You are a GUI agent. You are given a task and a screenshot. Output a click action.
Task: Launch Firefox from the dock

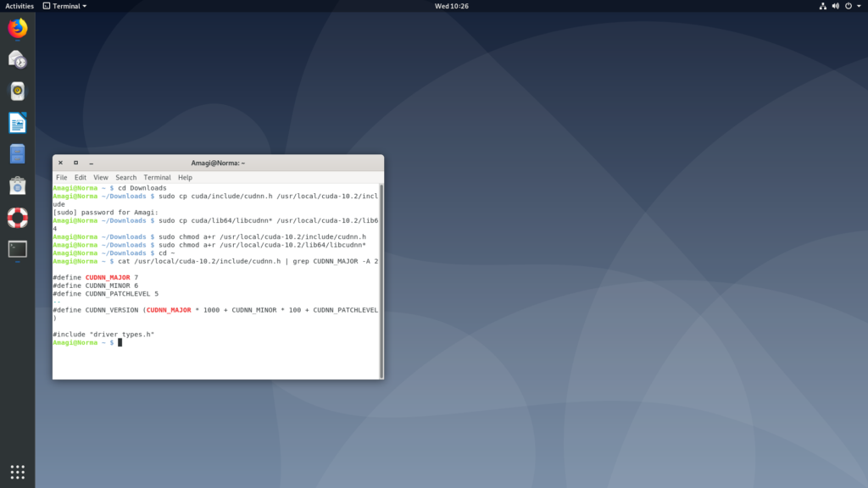click(x=18, y=28)
